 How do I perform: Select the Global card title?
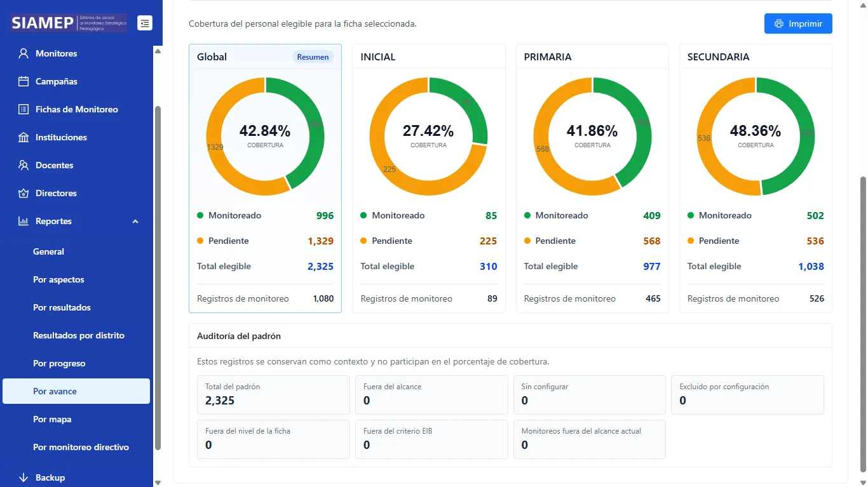pyautogui.click(x=212, y=57)
